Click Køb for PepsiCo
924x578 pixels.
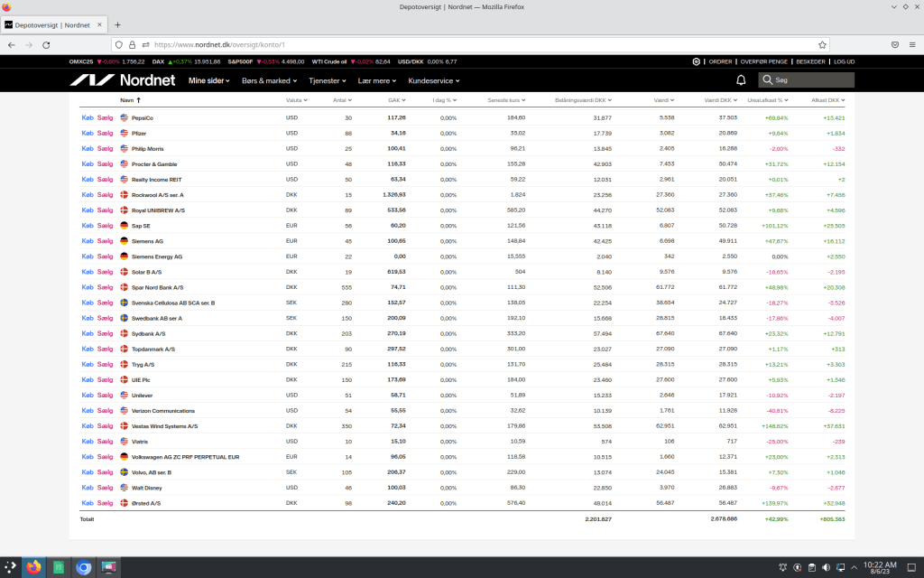tap(88, 117)
